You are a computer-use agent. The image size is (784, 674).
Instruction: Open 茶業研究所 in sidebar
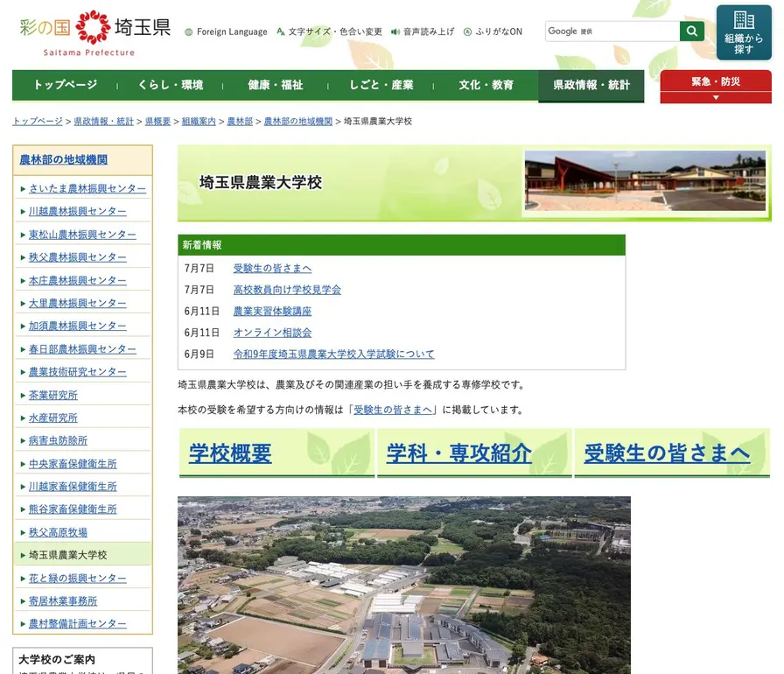[53, 395]
